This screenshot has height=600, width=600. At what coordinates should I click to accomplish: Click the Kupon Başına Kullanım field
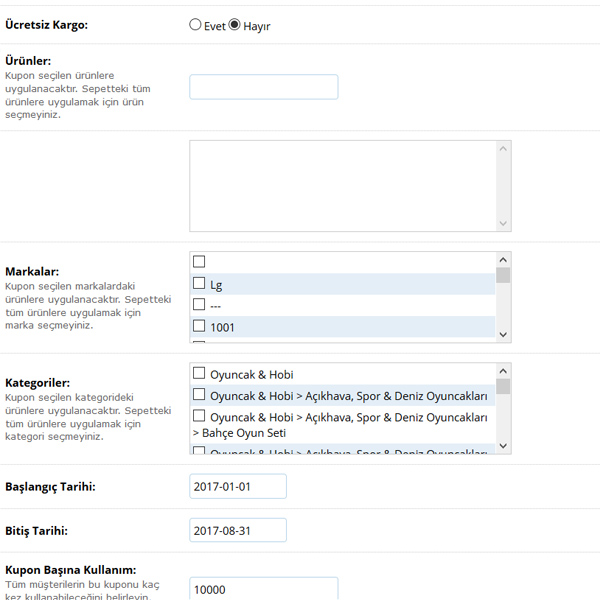[263, 589]
